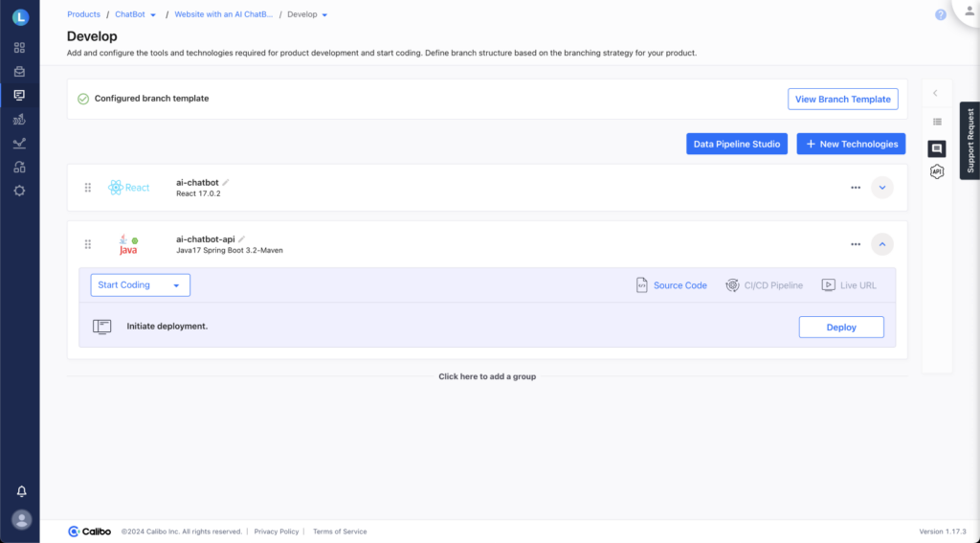Screen dimensions: 980x543
Task: Click the chat comments icon in right panel
Action: tap(937, 148)
